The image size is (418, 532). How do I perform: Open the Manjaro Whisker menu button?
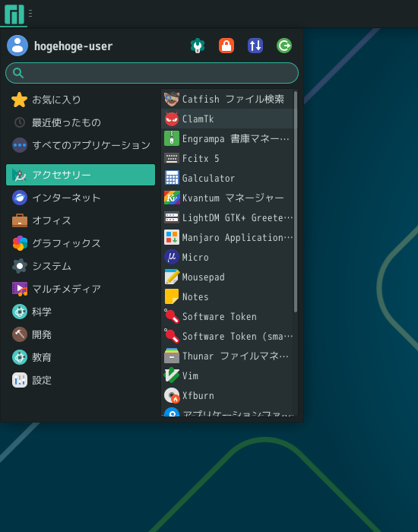14,14
